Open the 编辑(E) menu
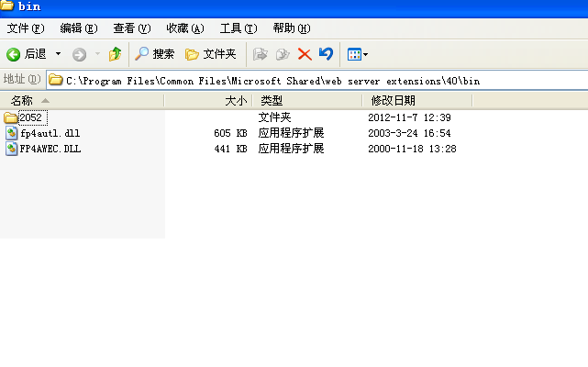588x367 pixels. click(x=79, y=28)
